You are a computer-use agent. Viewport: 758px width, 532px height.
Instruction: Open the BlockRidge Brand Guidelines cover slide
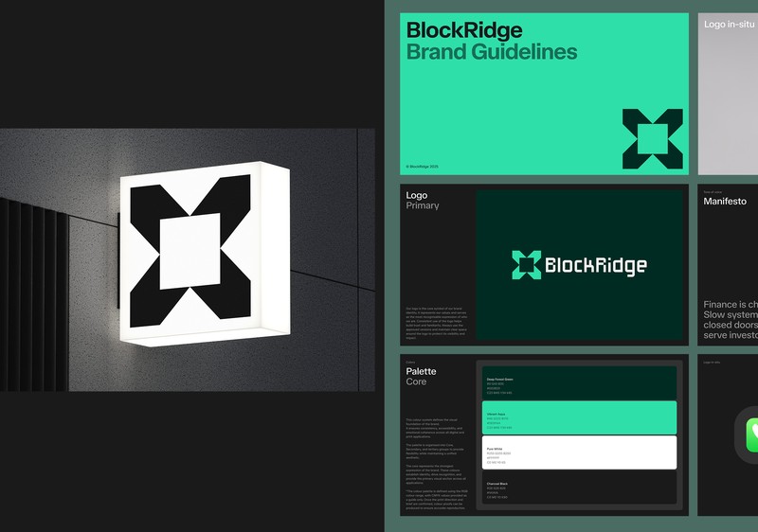point(544,94)
